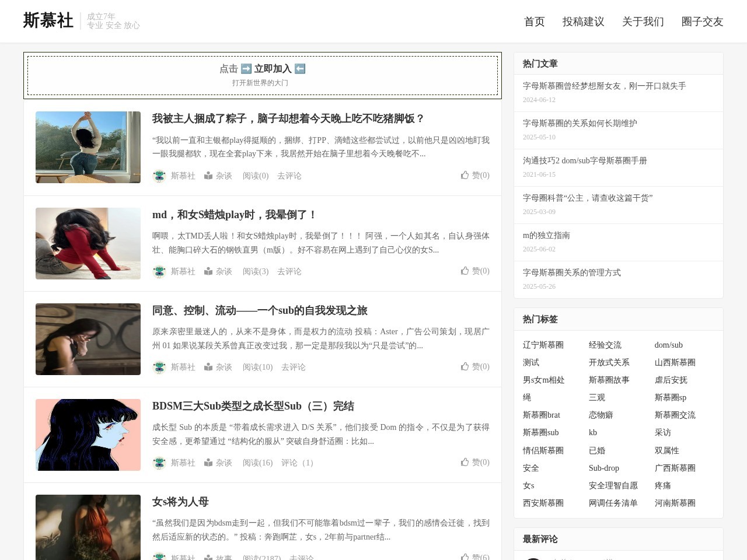Select the 关于我们 navigation entry
The height and width of the screenshot is (560, 747).
643,22
